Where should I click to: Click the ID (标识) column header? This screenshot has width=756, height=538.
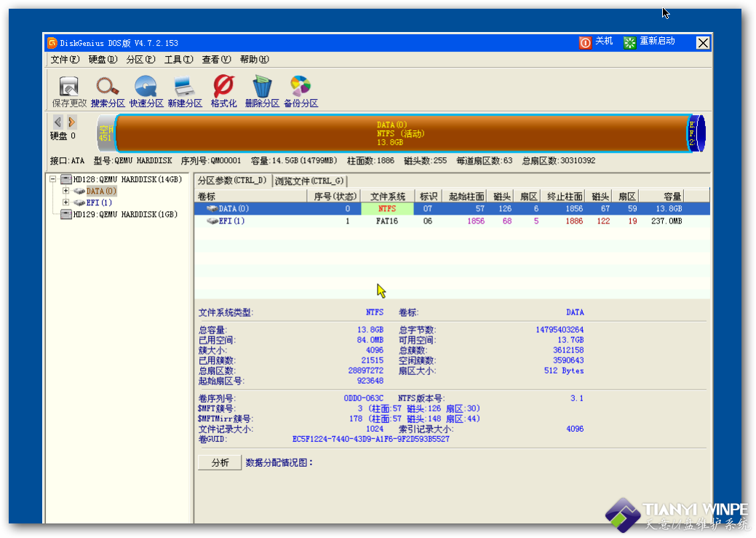pyautogui.click(x=428, y=197)
